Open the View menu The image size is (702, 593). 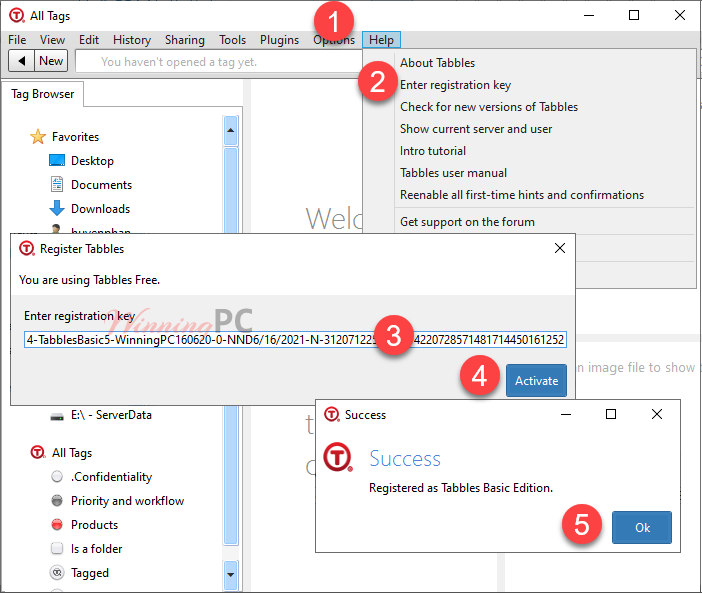pos(52,40)
